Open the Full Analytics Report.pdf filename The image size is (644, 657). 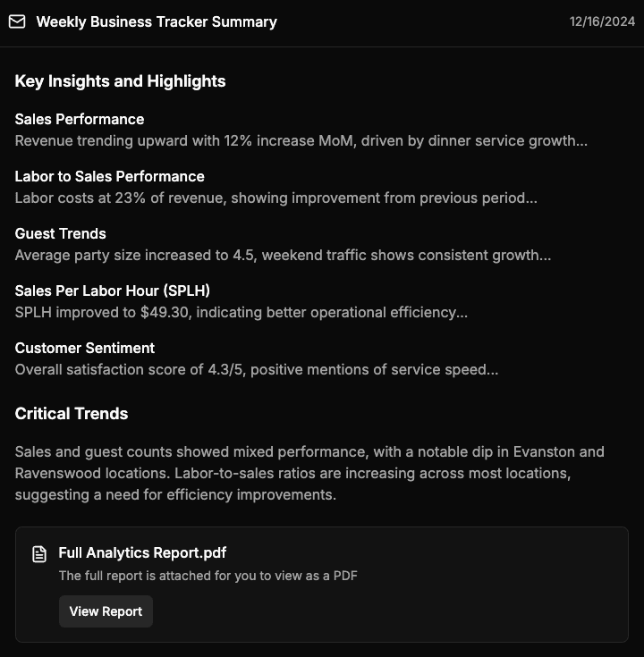coord(142,553)
